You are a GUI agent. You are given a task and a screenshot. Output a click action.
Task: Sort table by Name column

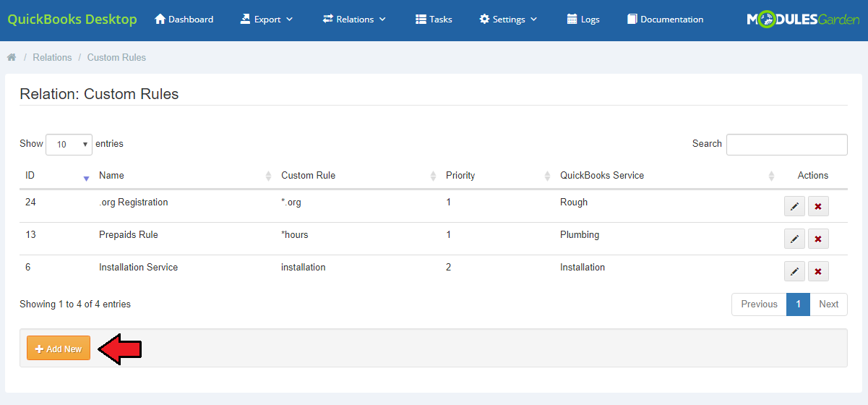coord(184,176)
